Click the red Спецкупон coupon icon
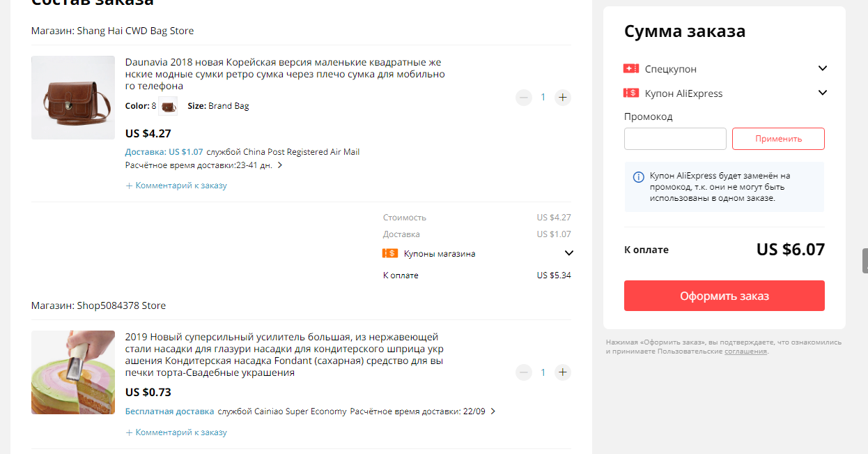This screenshot has width=868, height=454. coord(631,68)
